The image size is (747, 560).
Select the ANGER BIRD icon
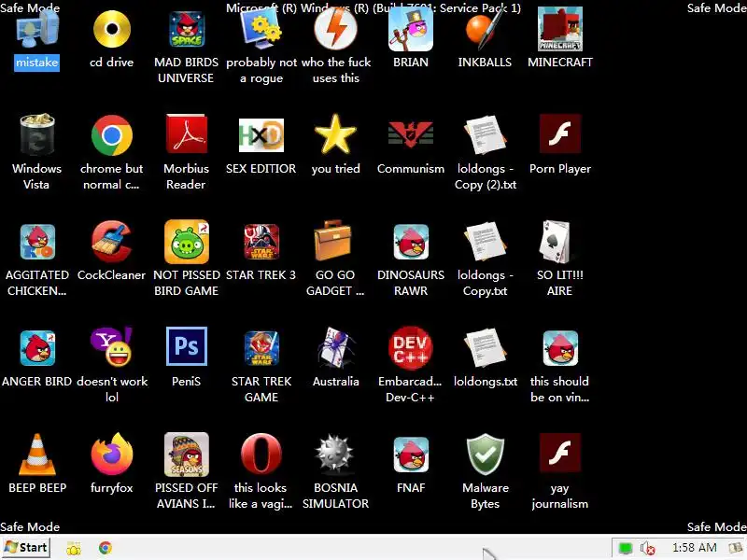(37, 348)
